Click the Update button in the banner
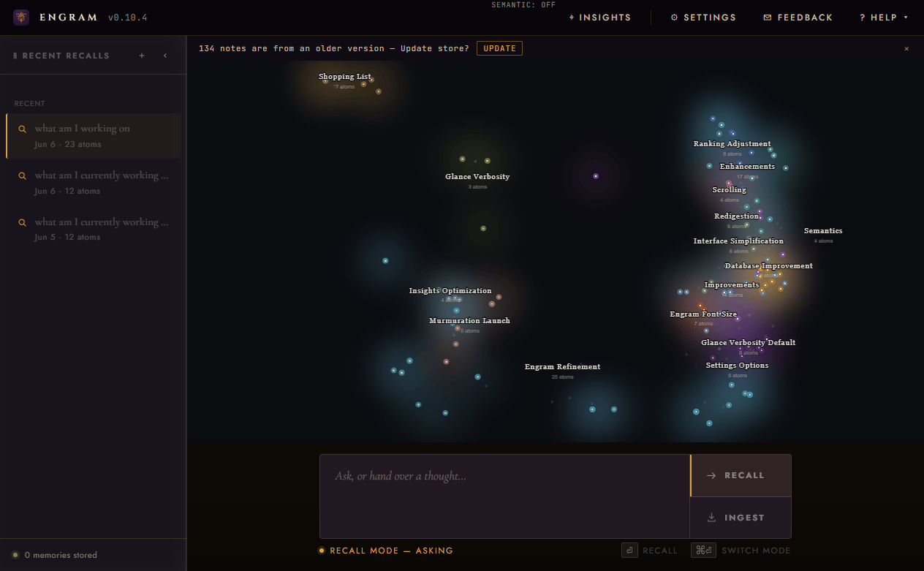This screenshot has width=924, height=571. 499,48
